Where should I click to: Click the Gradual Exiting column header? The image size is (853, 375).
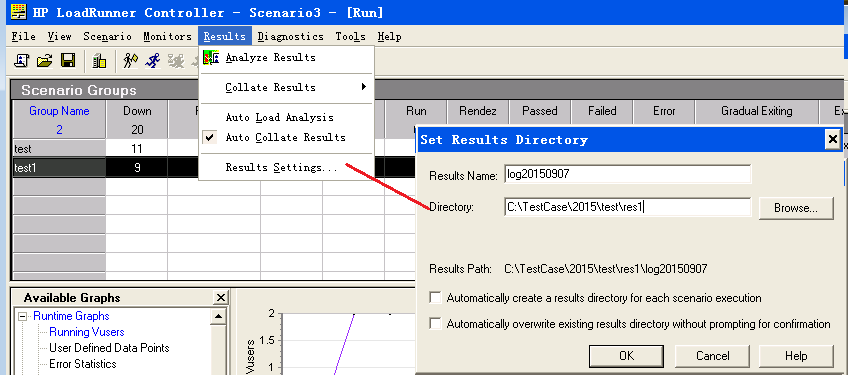click(757, 111)
